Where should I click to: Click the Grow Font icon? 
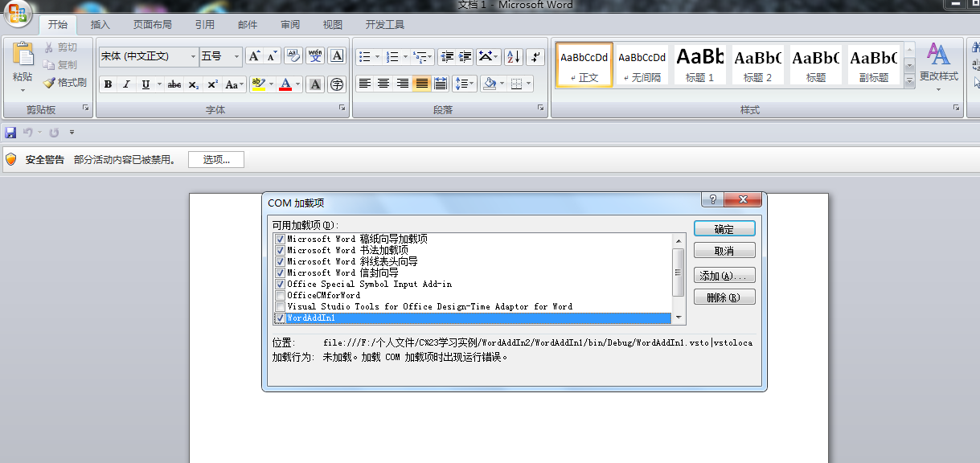point(254,56)
